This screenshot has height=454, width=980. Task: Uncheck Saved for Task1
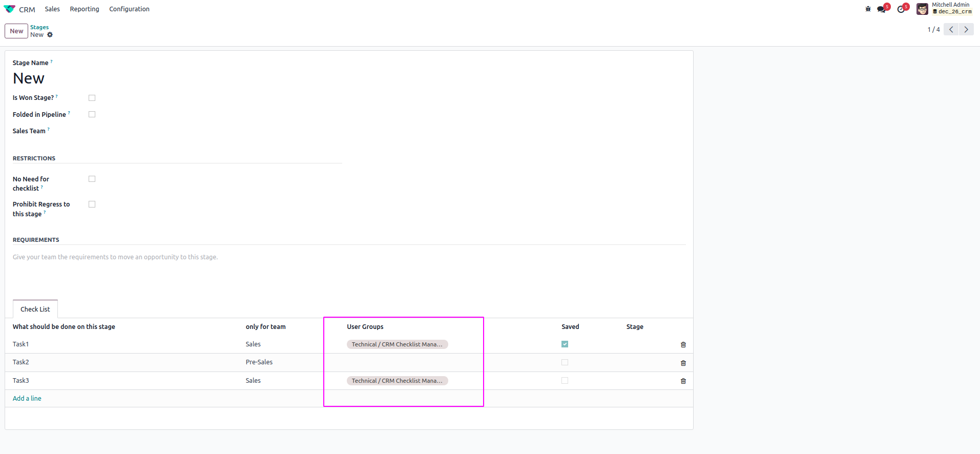pos(565,344)
